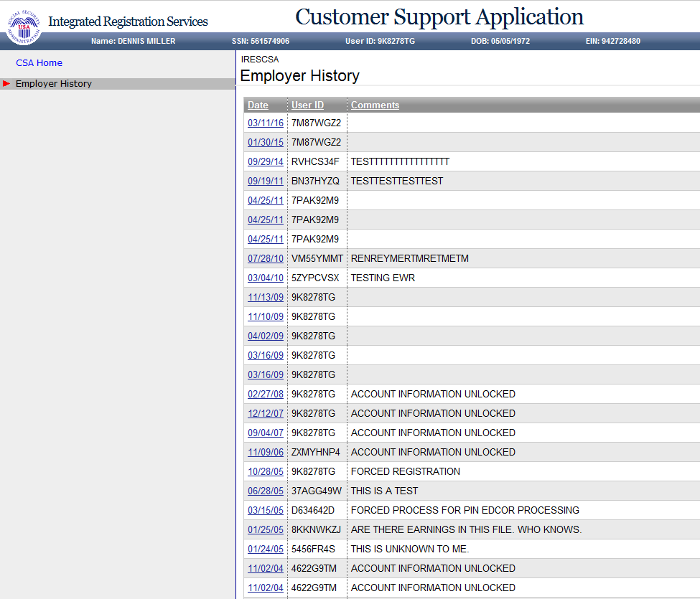700x599 pixels.
Task: Click the Social Security Administration logo
Action: pos(24,27)
